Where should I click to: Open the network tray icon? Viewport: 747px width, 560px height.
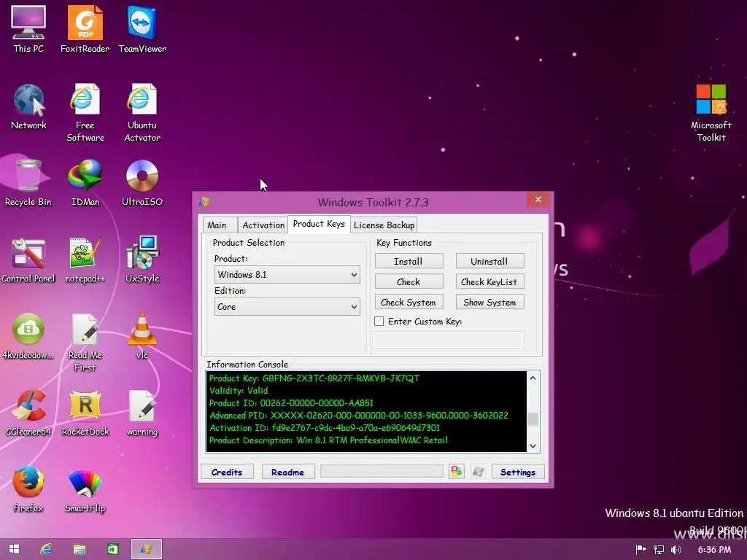[659, 550]
